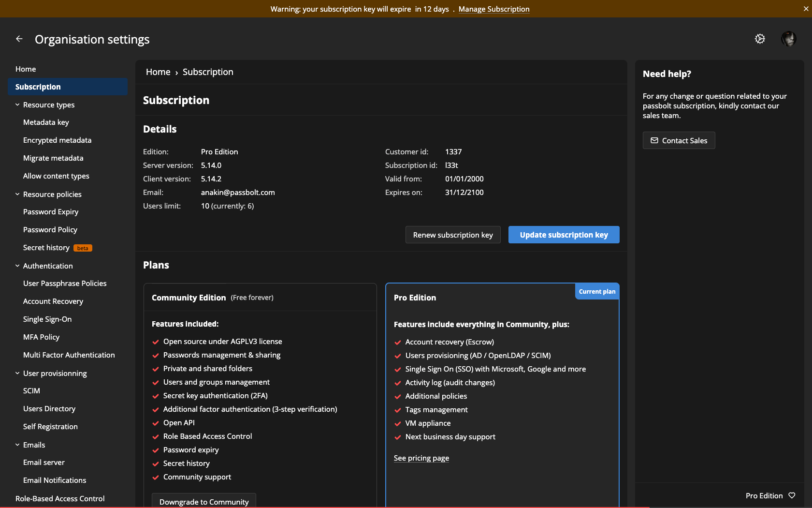The width and height of the screenshot is (812, 508).
Task: Open Encrypted metadata settings
Action: (57, 140)
